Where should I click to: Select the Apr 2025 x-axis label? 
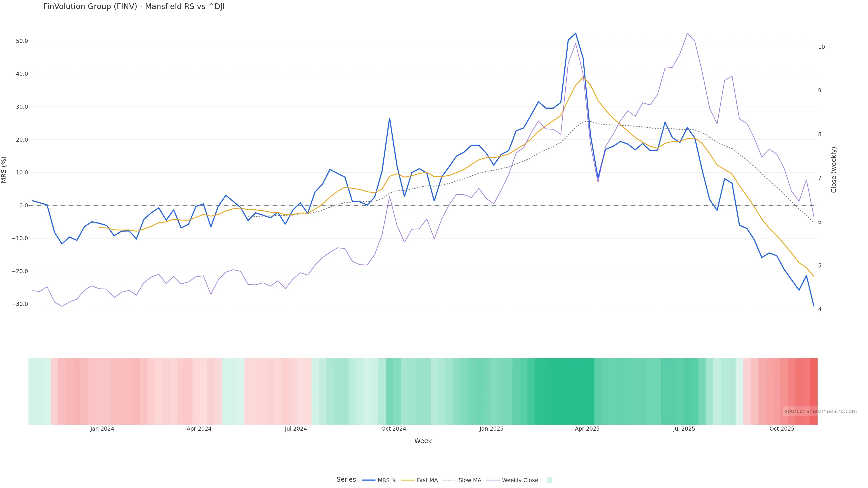[x=587, y=429]
